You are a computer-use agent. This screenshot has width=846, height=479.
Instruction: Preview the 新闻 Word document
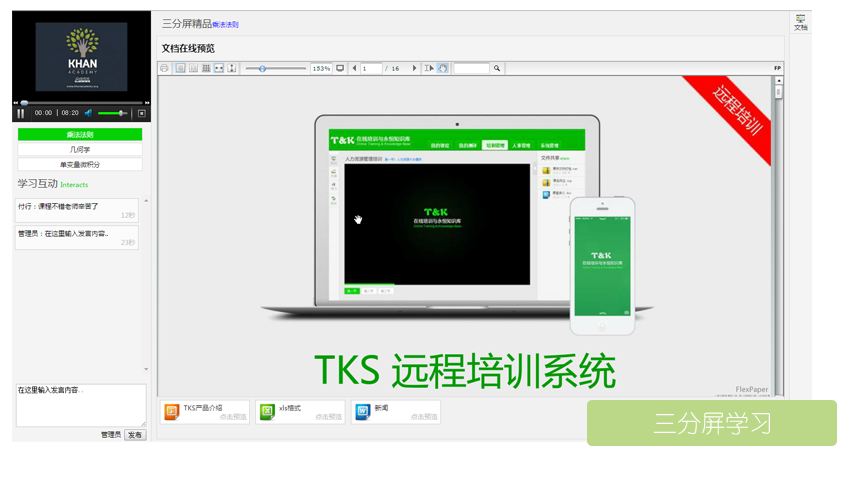click(395, 412)
